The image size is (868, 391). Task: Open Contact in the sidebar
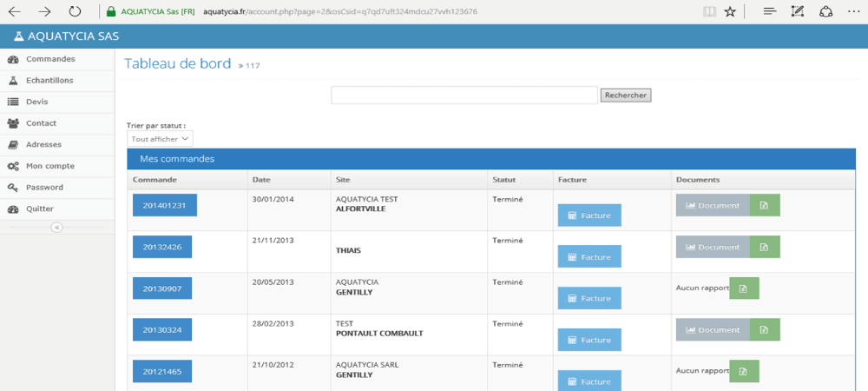57,123
